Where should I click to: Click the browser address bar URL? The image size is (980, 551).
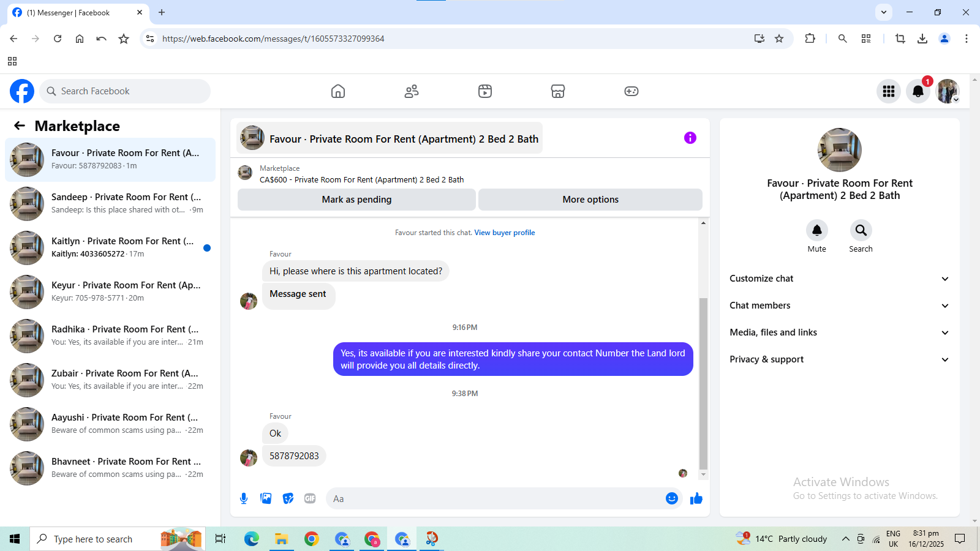click(x=273, y=39)
